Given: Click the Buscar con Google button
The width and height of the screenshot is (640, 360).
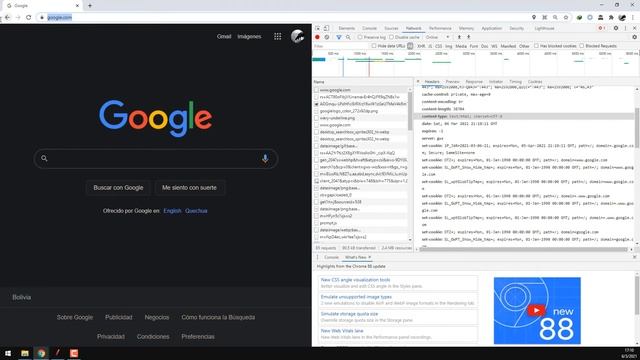Looking at the screenshot, I should pyautogui.click(x=118, y=188).
